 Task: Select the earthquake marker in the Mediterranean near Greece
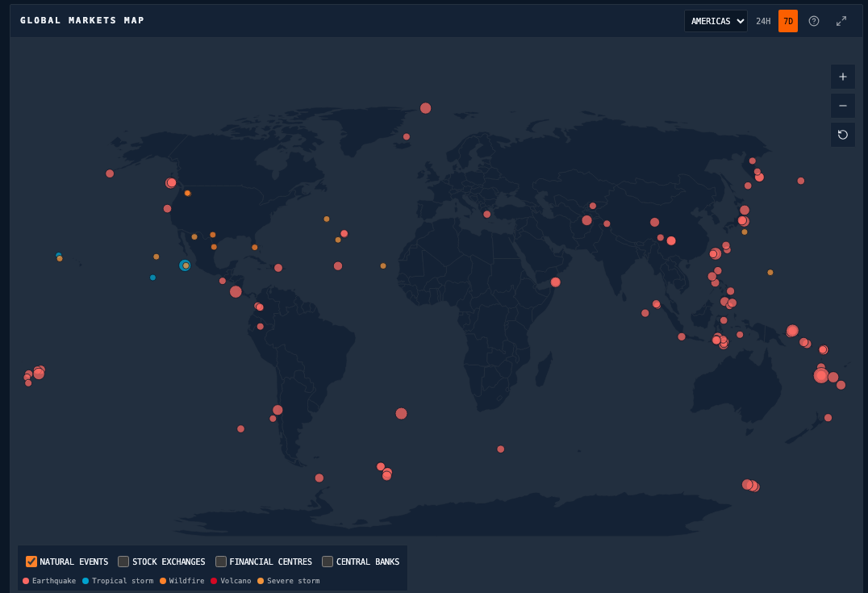[486, 215]
